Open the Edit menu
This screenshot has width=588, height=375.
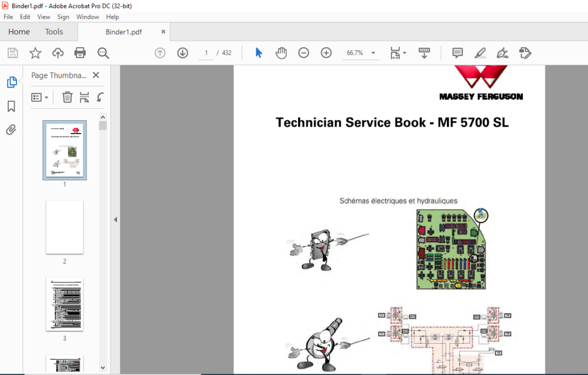point(25,17)
